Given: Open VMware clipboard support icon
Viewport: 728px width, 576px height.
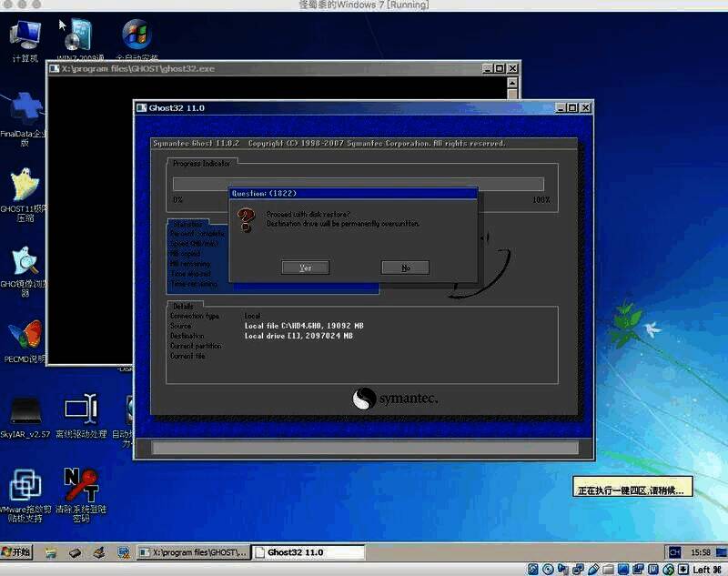Looking at the screenshot, I should (25, 487).
